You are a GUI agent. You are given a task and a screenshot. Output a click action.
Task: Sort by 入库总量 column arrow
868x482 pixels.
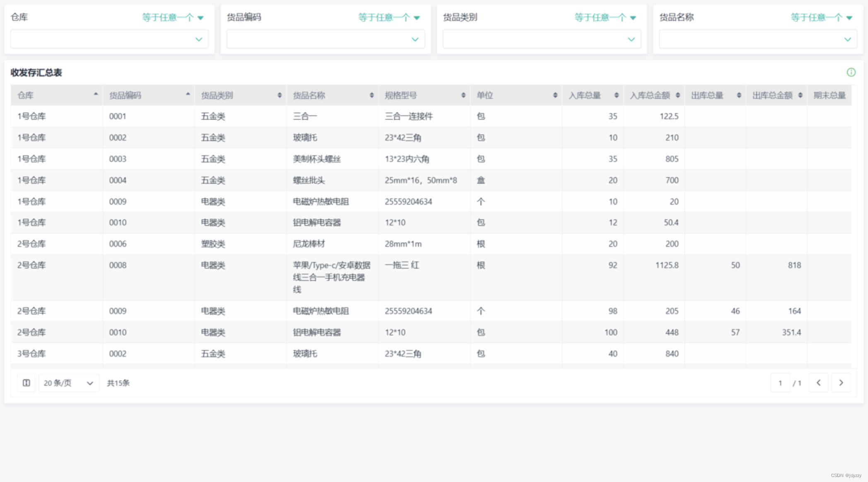616,95
